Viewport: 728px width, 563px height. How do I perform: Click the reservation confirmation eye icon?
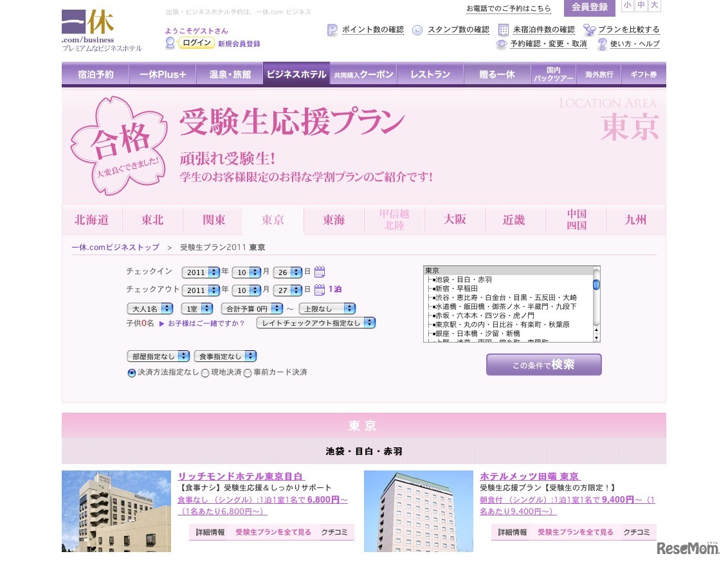pos(502,44)
